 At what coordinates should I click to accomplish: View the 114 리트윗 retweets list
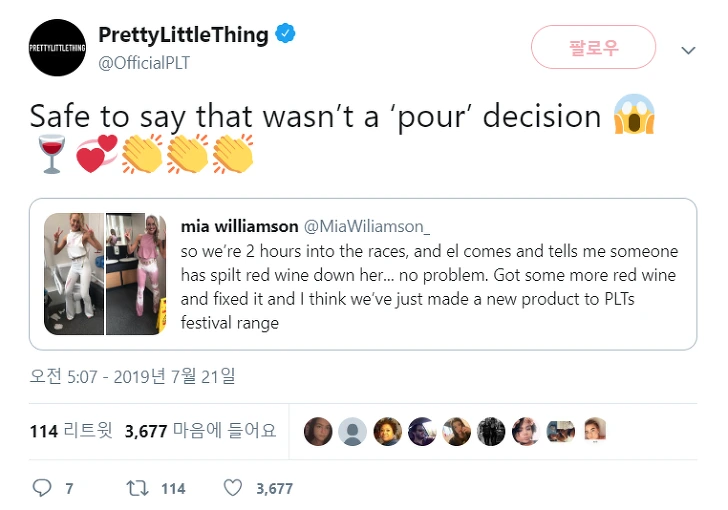coord(70,431)
